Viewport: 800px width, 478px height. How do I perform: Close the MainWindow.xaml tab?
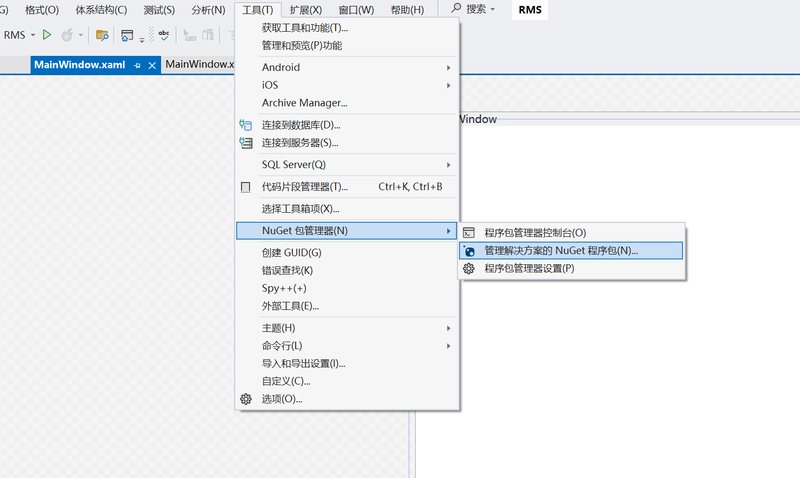(152, 65)
